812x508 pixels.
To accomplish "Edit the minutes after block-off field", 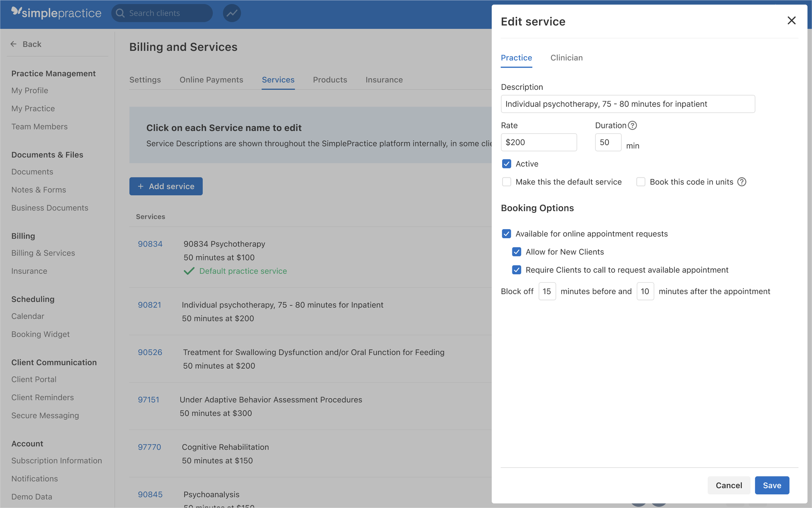I will point(645,291).
